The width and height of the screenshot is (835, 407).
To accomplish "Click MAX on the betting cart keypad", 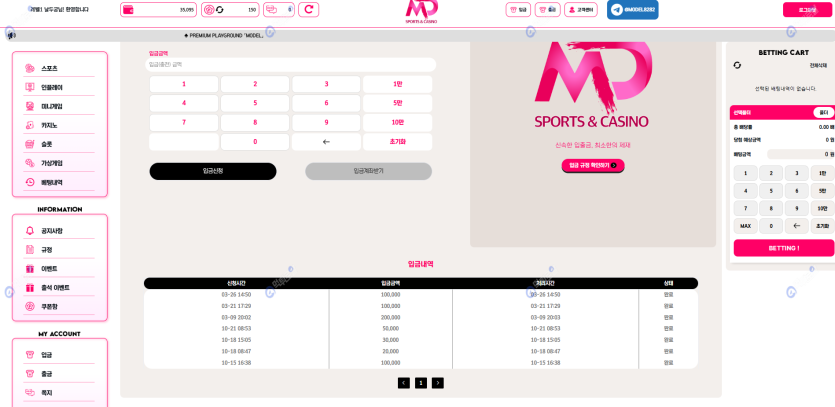I will click(x=746, y=226).
